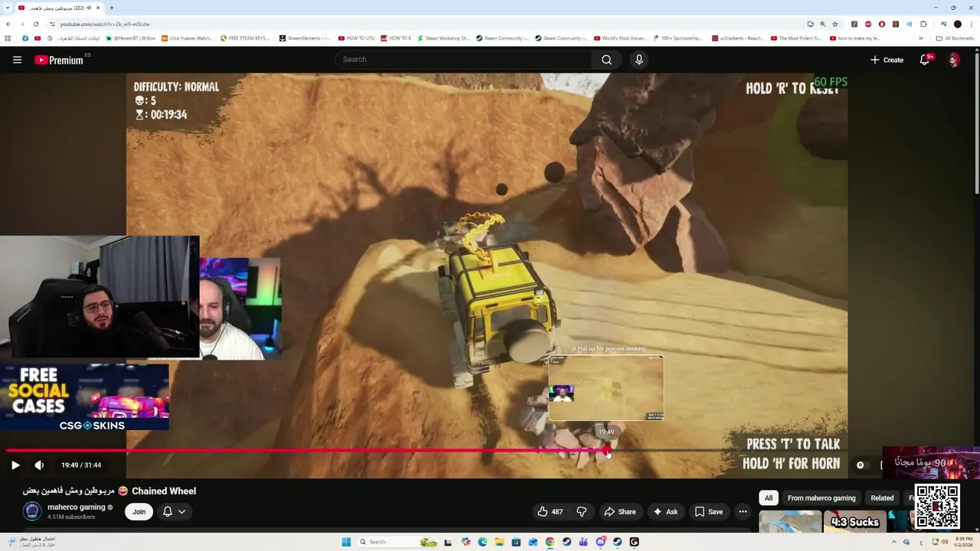Like the video with 487 likes
Screen dimensions: 980x551
click(x=550, y=511)
